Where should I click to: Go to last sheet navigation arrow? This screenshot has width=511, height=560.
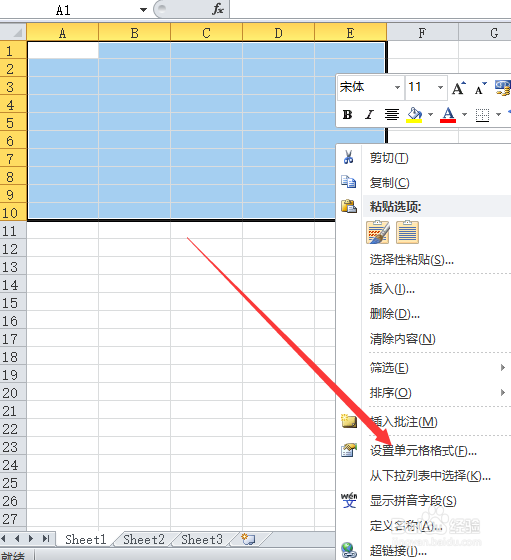46,538
